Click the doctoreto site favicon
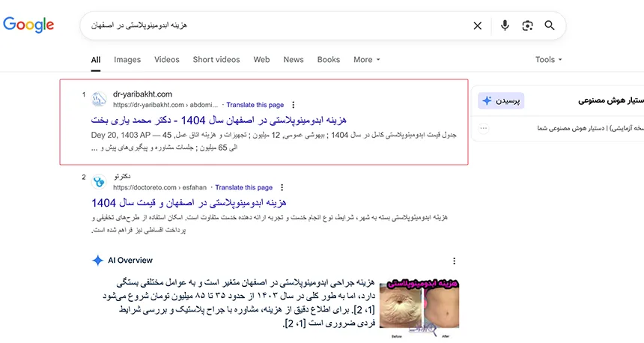Viewport: 644px width, 343px height. tap(99, 181)
